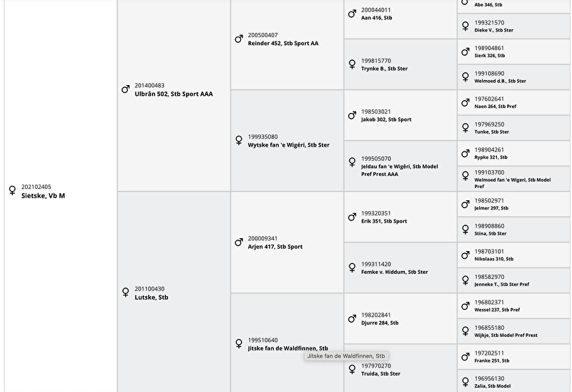572x392 pixels.
Task: Click the female icon beside Wytske fan 'e Wigéri
Action: [x=239, y=140]
